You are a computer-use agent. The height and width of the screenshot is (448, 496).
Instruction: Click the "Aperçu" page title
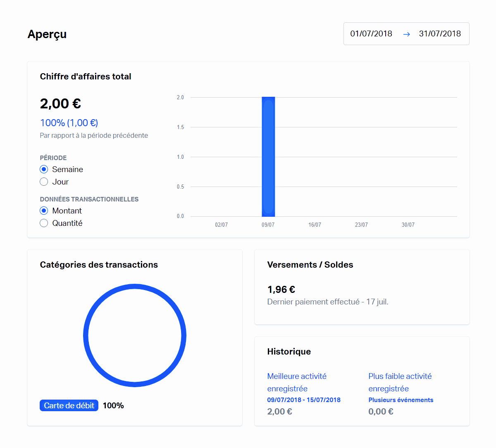(47, 34)
